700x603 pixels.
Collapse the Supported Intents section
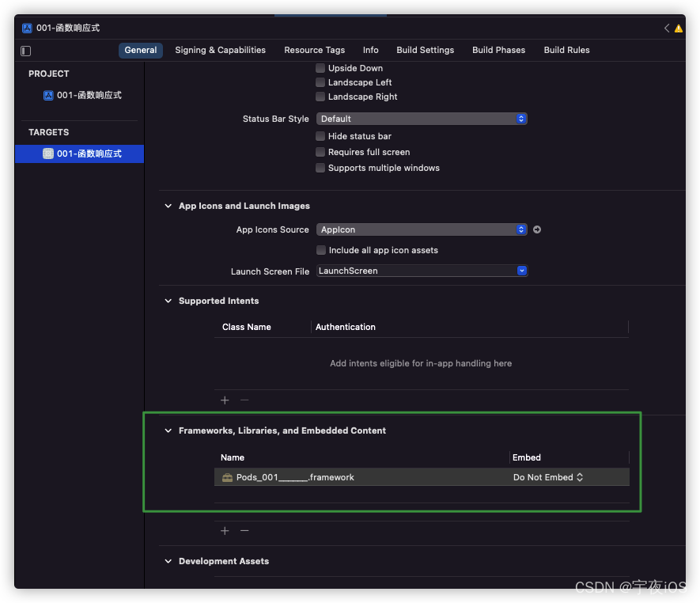[168, 301]
